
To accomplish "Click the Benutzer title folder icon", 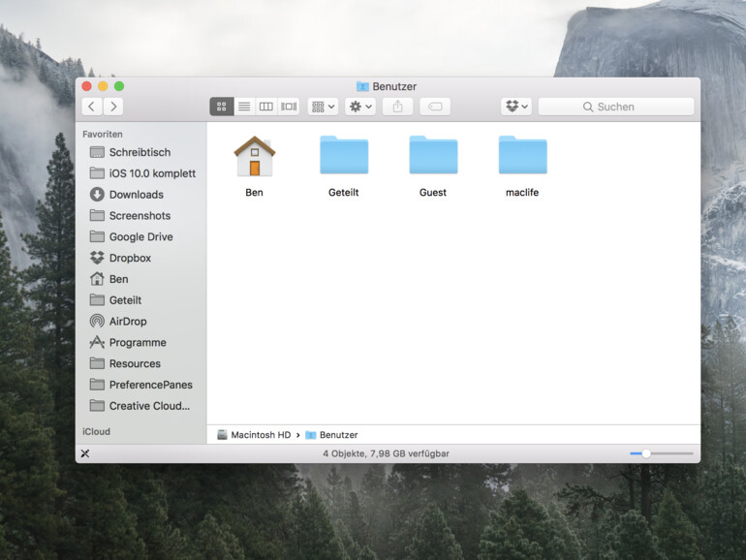I will click(x=362, y=86).
